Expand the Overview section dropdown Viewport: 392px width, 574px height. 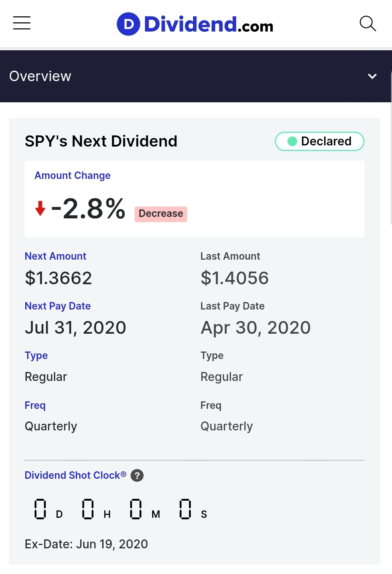tap(196, 76)
